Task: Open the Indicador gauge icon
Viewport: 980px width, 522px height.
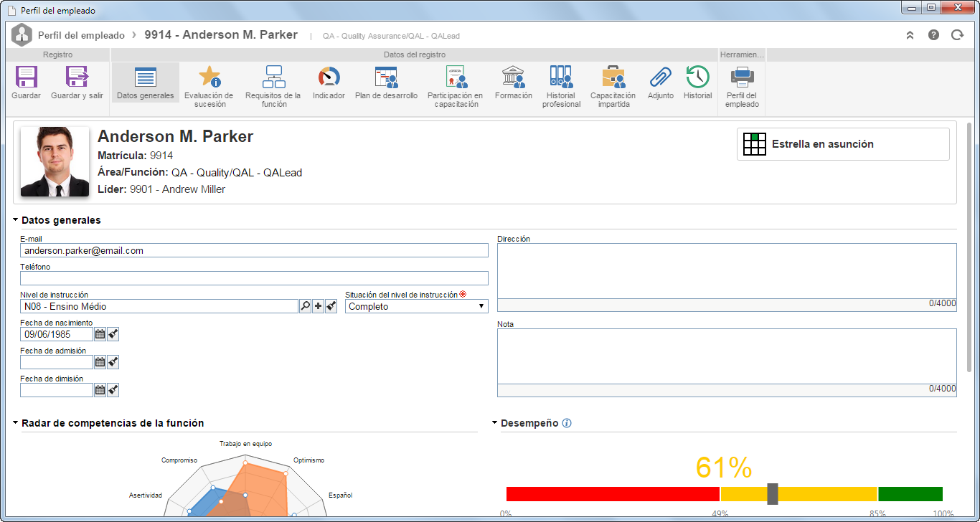Action: click(x=329, y=77)
